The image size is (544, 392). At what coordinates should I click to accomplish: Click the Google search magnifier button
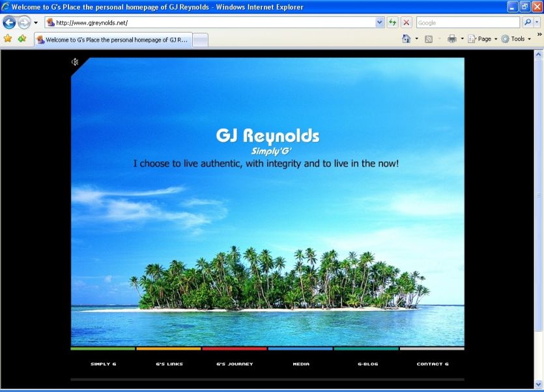click(527, 22)
